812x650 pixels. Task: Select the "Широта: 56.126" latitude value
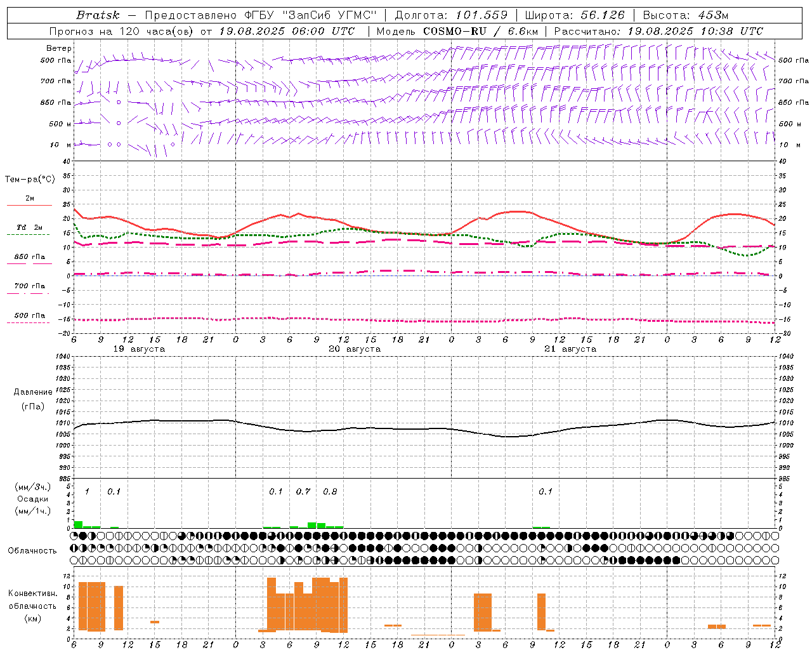[x=575, y=15]
